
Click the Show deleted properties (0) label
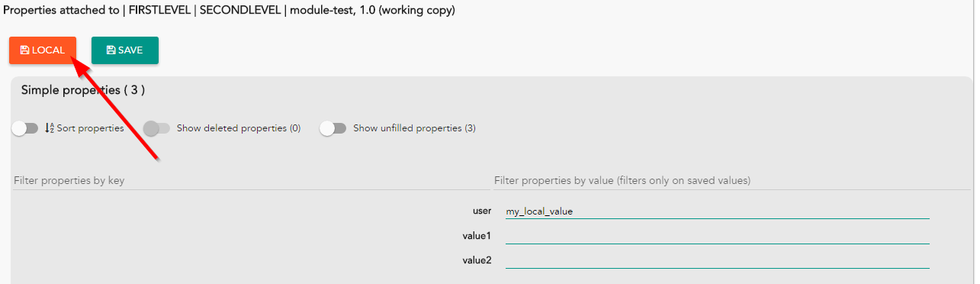[x=239, y=128]
